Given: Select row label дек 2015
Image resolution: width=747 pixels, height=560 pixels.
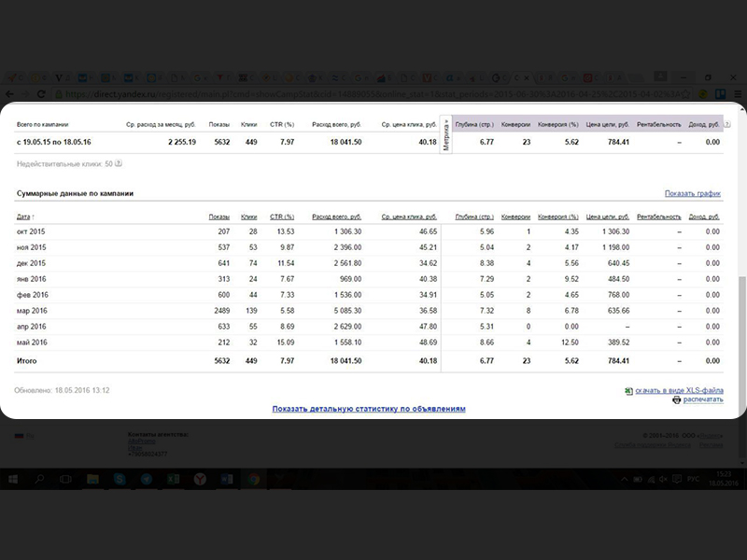Looking at the screenshot, I should [31, 263].
